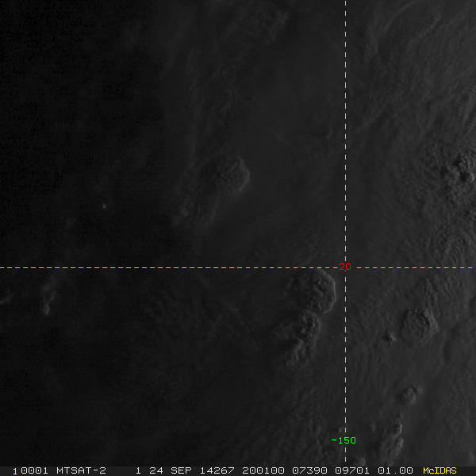
Task: Click the 09701 element coordinate text
Action: (x=352, y=470)
